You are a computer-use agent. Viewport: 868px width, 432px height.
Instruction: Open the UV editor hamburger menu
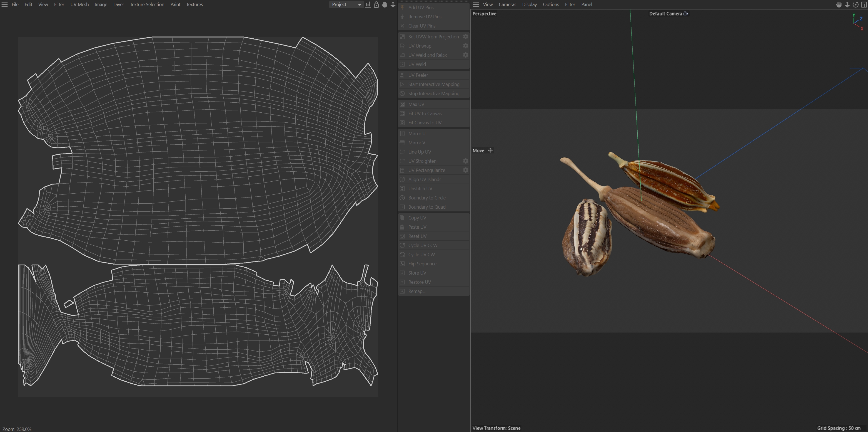point(4,4)
